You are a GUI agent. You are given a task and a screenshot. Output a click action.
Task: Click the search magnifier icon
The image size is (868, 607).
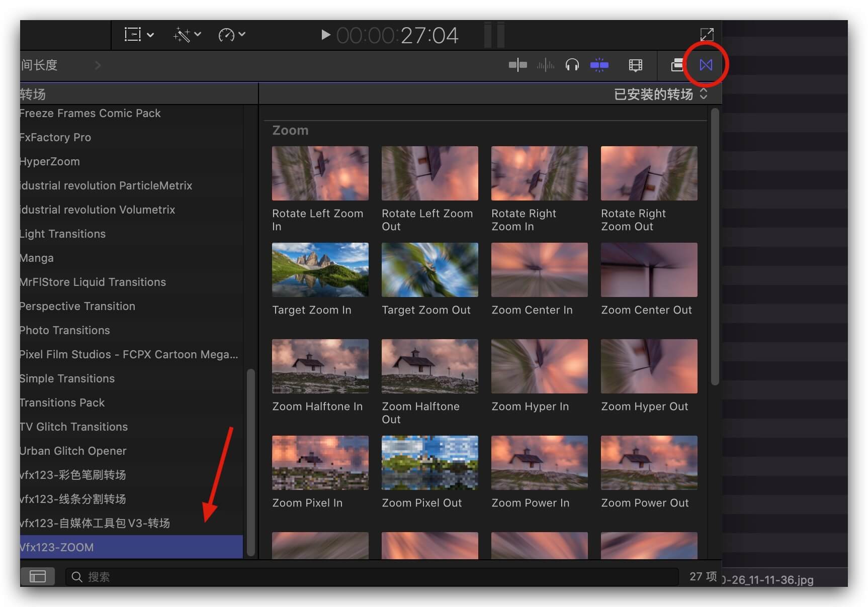(x=77, y=577)
